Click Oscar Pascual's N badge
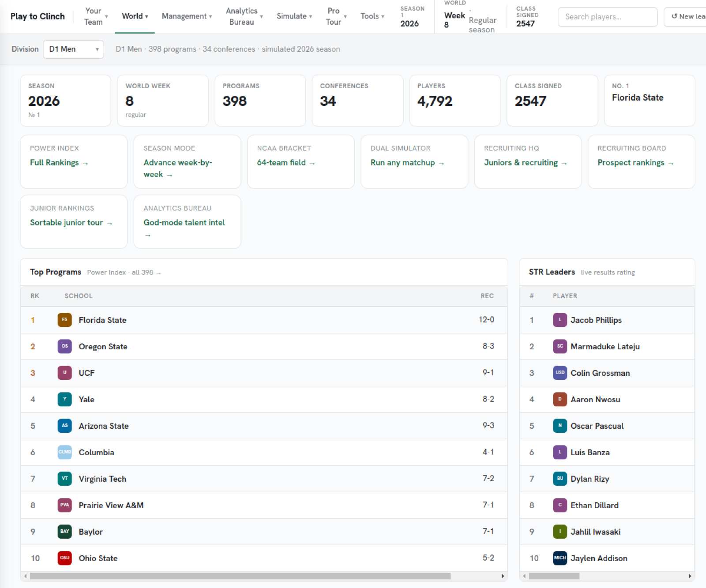 pos(560,426)
